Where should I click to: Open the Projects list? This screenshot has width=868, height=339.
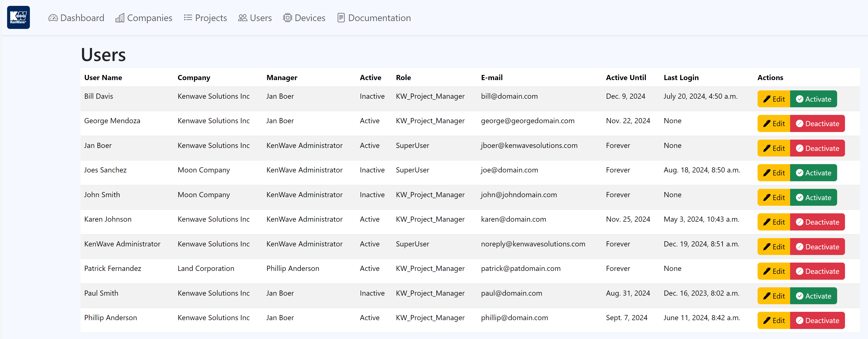[211, 18]
